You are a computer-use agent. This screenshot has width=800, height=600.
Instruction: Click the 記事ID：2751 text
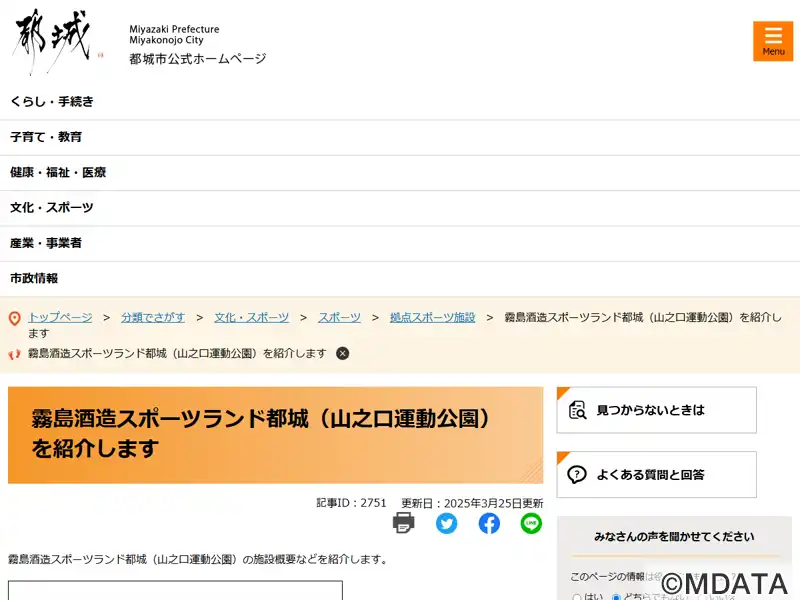pyautogui.click(x=352, y=503)
